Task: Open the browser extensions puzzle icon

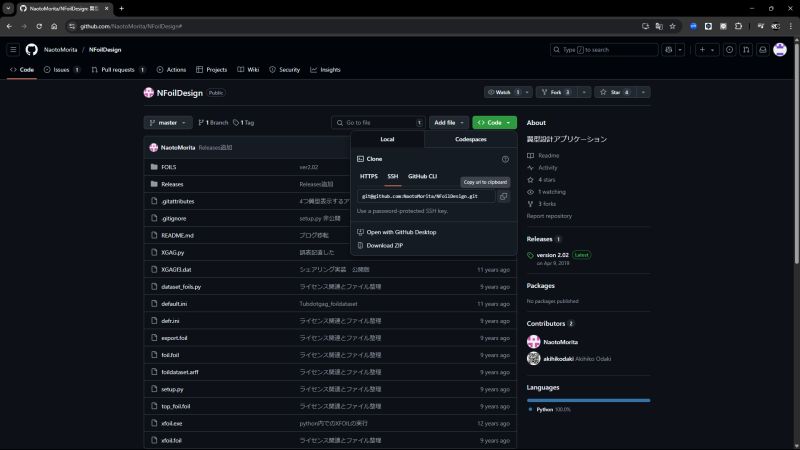Action: 738,26
